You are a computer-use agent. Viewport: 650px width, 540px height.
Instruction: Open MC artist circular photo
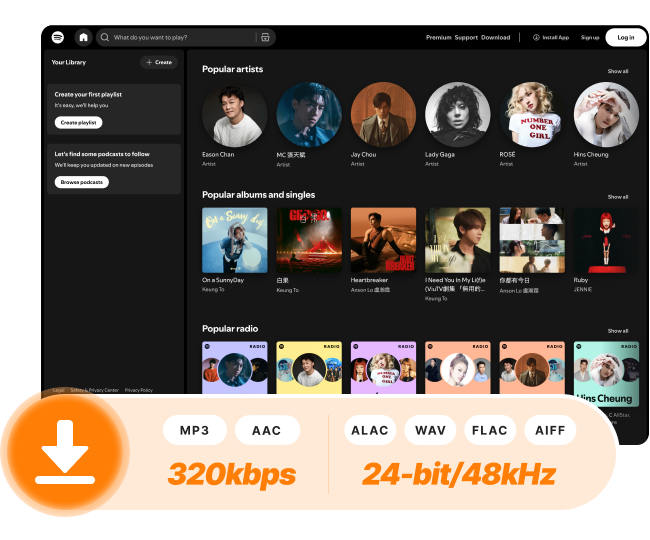(x=309, y=115)
